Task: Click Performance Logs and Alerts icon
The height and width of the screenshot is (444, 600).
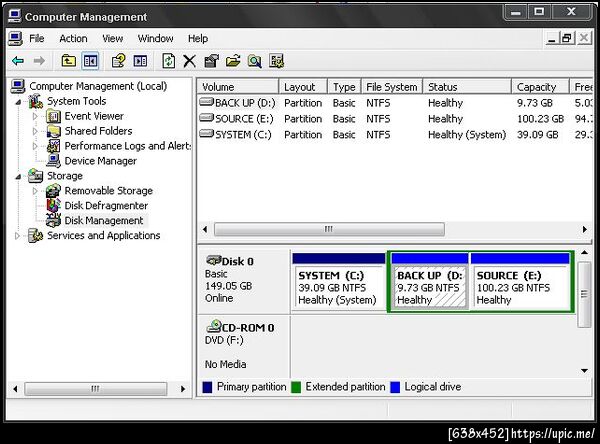Action: click(53, 146)
